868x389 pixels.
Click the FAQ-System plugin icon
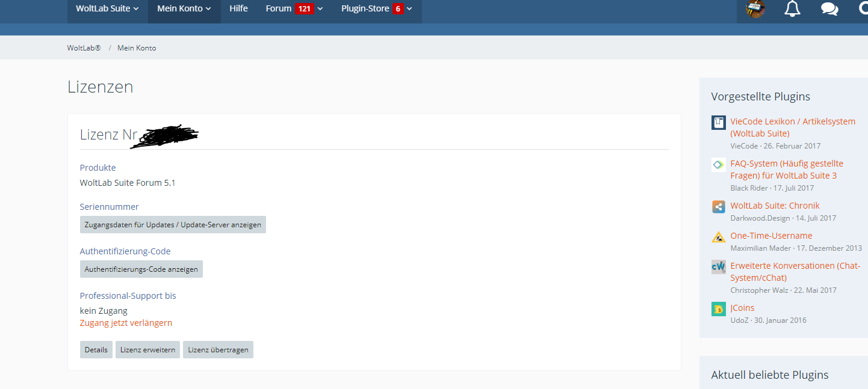(x=718, y=165)
